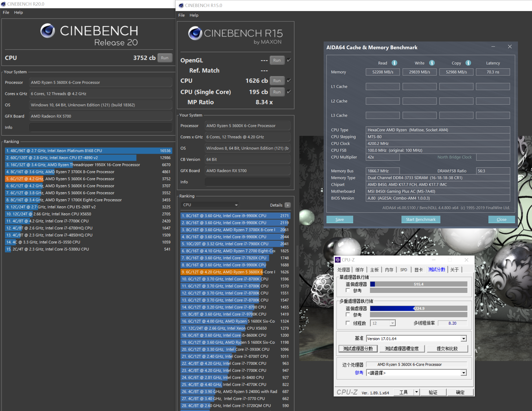Switch to the SPD tab in CPU-Z

coord(403,270)
